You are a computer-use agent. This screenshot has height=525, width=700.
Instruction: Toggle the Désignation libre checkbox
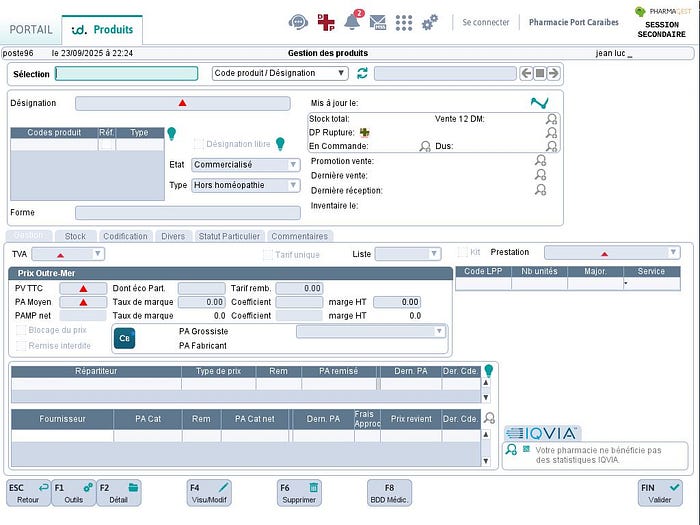coord(199,144)
